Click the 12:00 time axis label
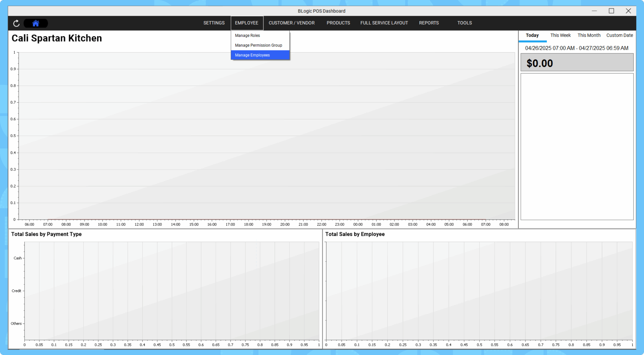This screenshot has height=355, width=644. click(x=139, y=224)
